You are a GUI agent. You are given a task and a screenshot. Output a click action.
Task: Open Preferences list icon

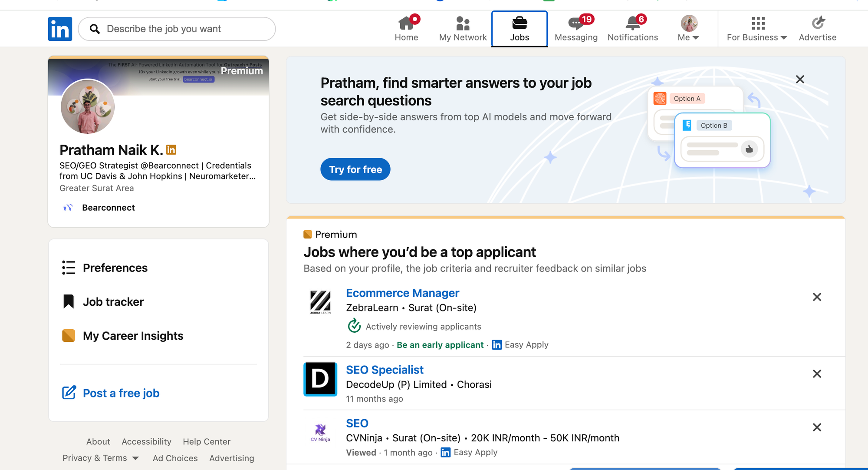coord(69,268)
